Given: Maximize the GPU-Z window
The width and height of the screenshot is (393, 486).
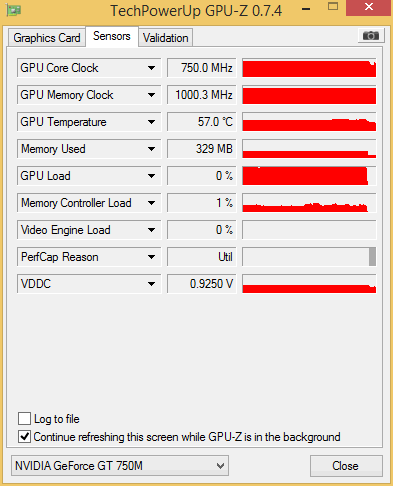Looking at the screenshot, I should [x=333, y=6].
